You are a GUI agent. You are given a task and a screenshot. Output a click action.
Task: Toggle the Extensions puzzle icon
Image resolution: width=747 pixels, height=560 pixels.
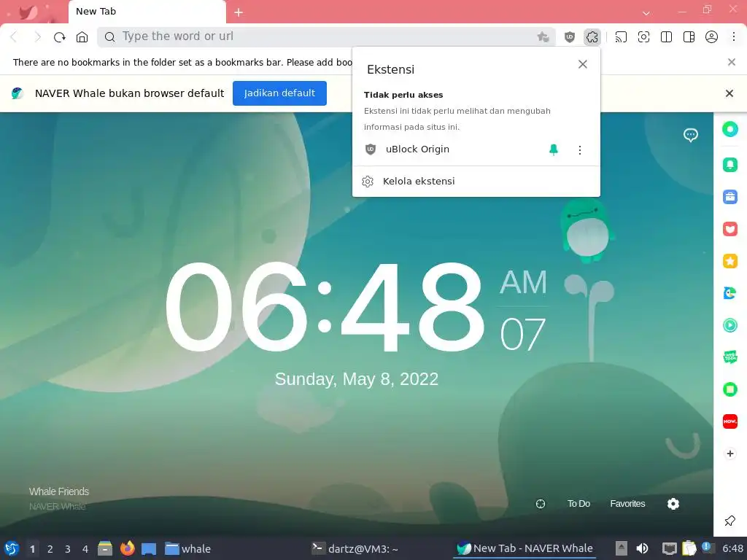point(592,37)
